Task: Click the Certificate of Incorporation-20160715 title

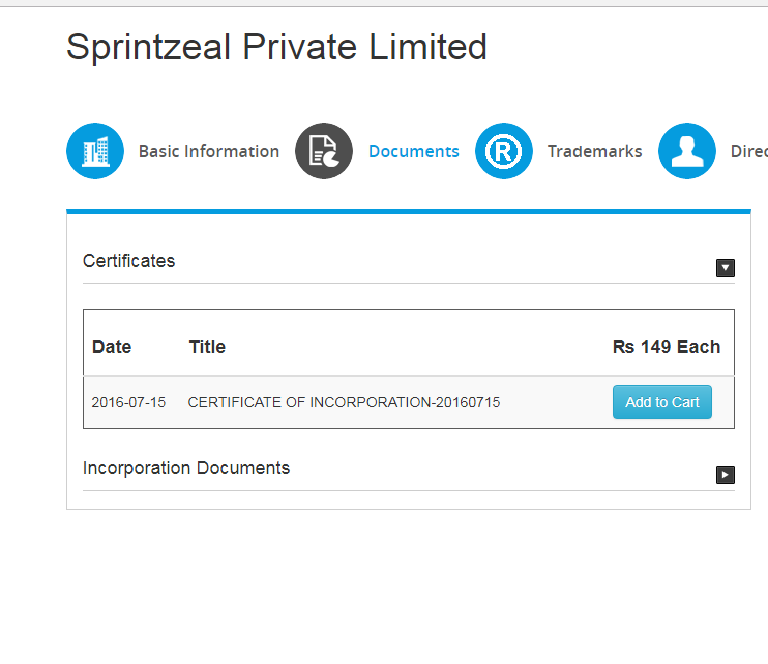Action: [343, 402]
